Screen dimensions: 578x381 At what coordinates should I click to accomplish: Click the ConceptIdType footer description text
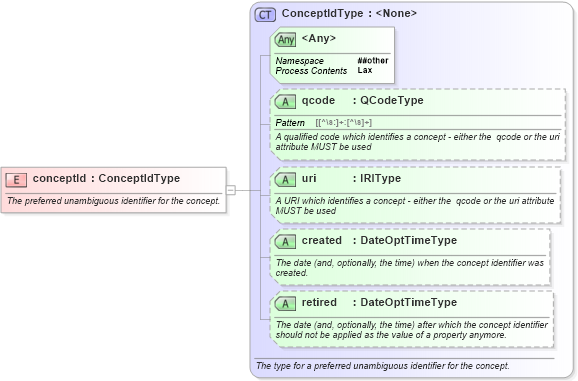(x=383, y=366)
